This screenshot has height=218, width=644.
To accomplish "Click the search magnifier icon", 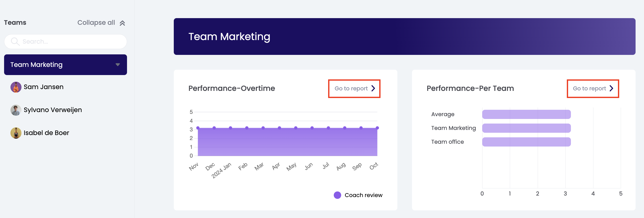I will 15,42.
